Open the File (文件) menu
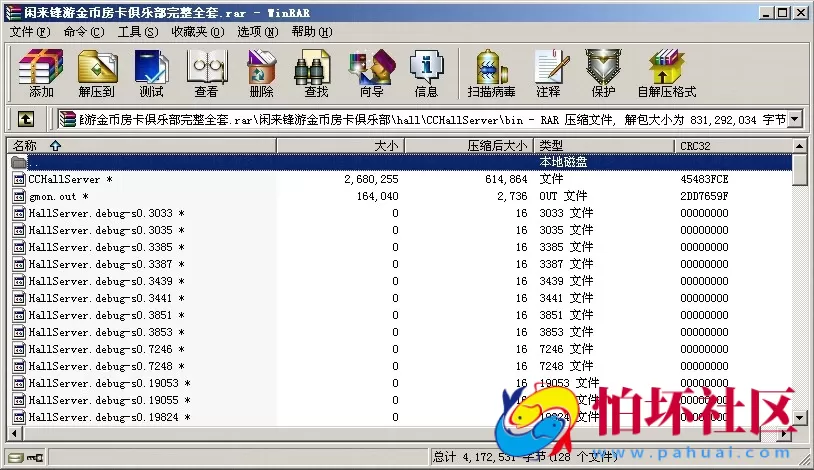Image resolution: width=814 pixels, height=470 pixels. [30, 32]
